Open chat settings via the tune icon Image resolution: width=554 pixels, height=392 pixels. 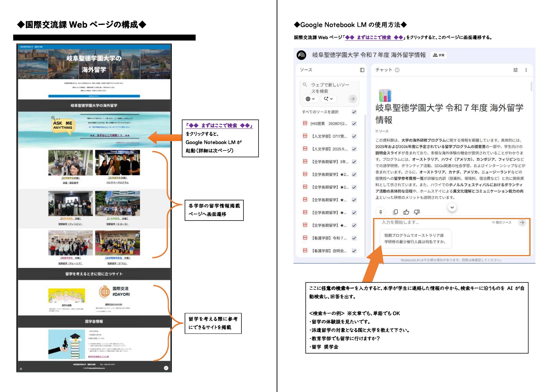point(515,70)
